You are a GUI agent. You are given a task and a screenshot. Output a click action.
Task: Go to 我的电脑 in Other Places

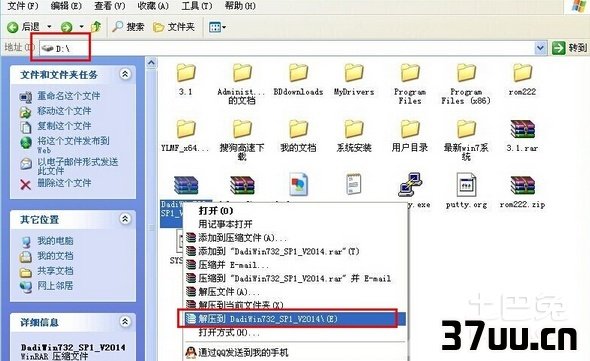click(x=55, y=241)
